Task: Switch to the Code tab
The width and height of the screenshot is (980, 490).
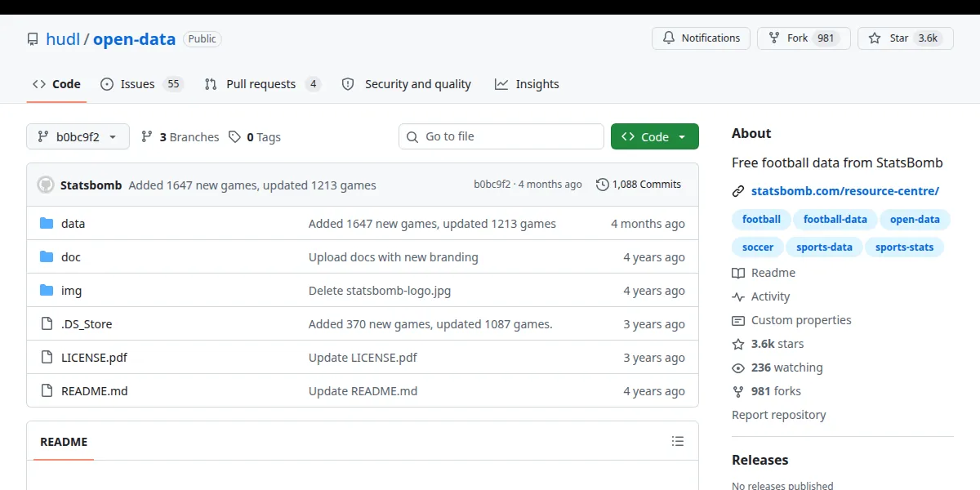Action: (56, 84)
